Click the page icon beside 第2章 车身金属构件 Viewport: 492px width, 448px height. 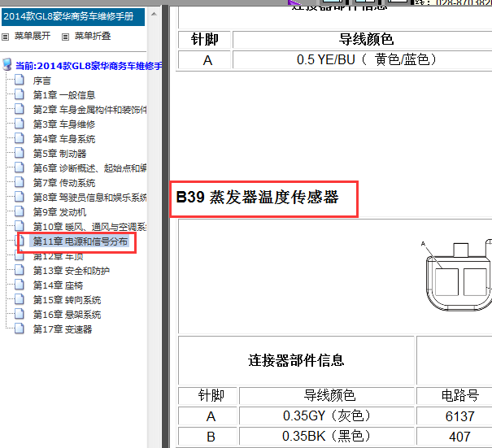(20, 109)
